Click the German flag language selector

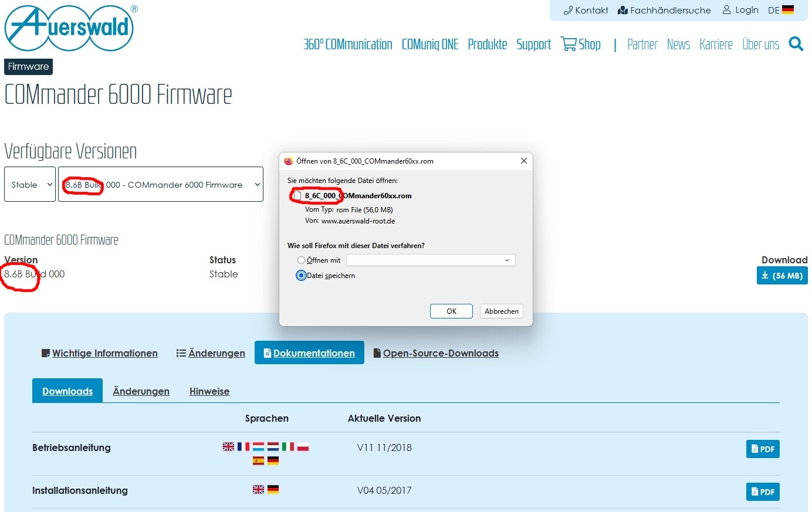point(787,10)
